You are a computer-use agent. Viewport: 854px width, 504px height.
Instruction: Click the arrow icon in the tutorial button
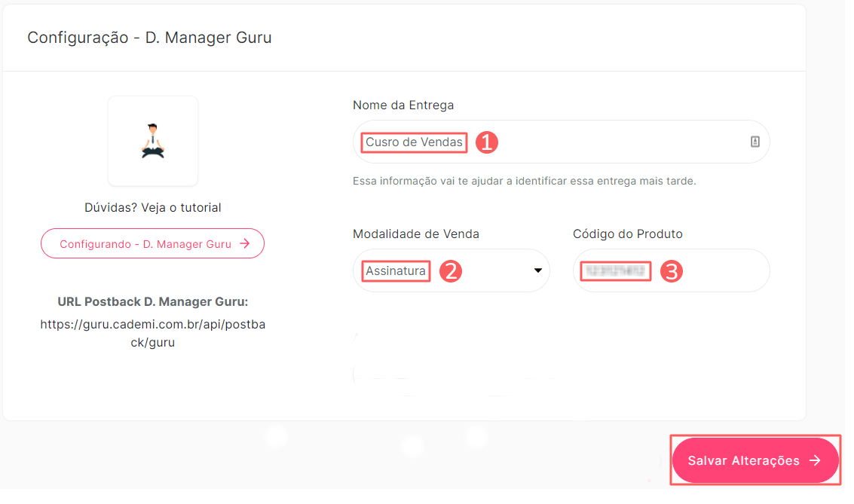coord(244,243)
